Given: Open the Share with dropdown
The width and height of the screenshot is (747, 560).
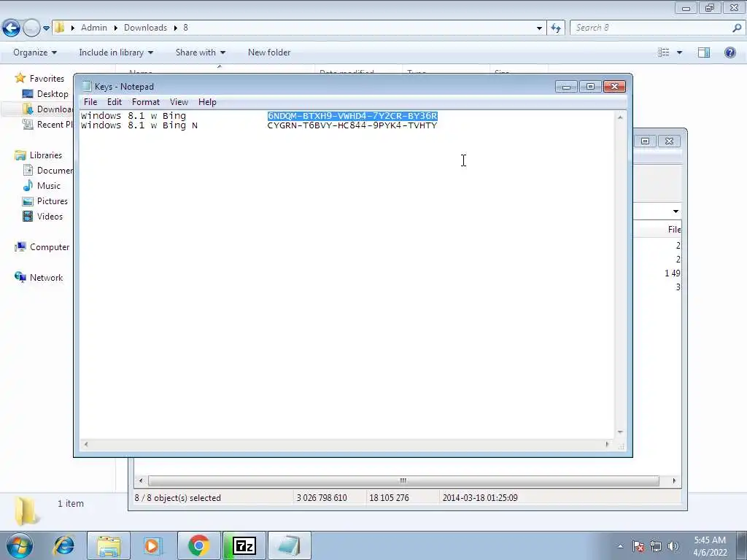Looking at the screenshot, I should pos(200,52).
